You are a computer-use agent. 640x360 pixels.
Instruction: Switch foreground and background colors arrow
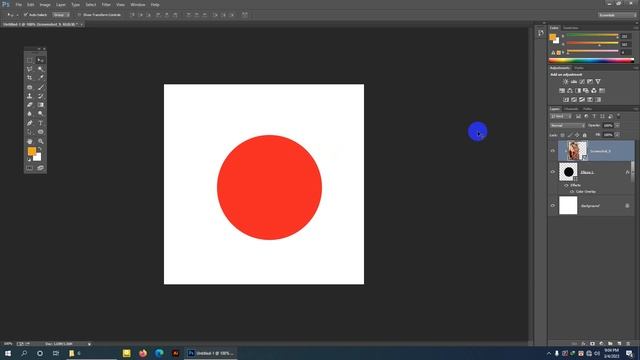tap(40, 149)
